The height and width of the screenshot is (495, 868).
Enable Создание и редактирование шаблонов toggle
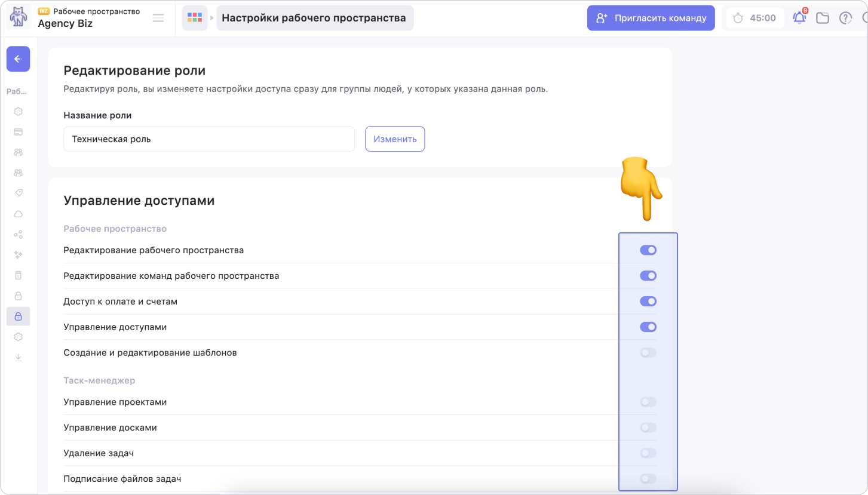tap(648, 353)
